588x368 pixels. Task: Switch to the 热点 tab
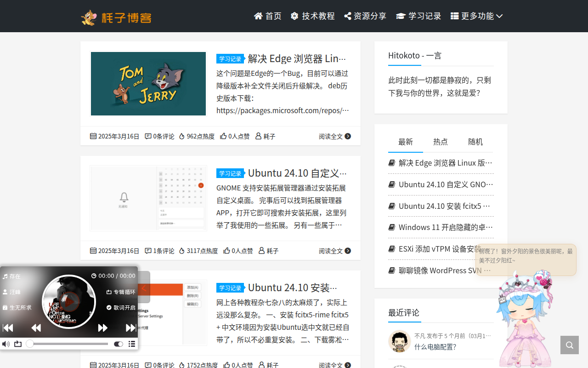(x=441, y=142)
